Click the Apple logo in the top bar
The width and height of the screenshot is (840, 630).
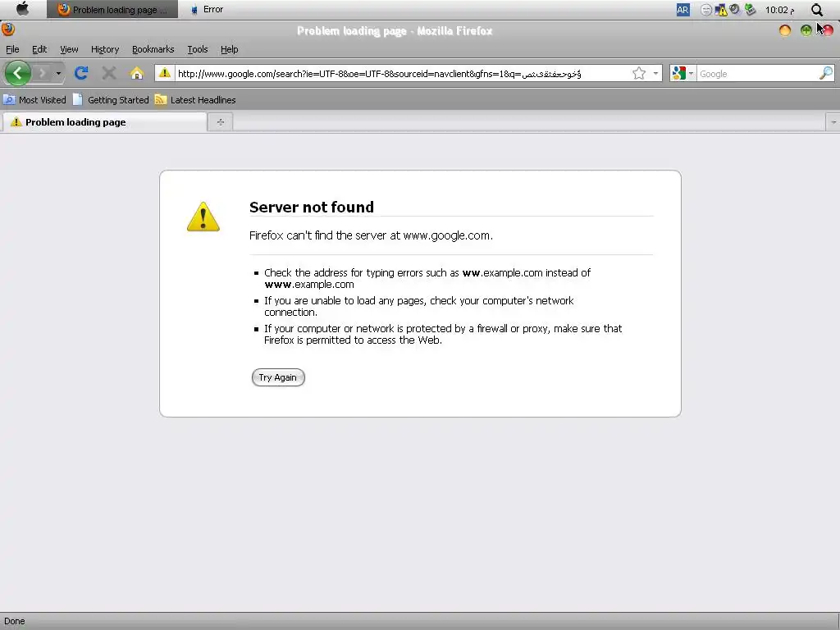(22, 9)
